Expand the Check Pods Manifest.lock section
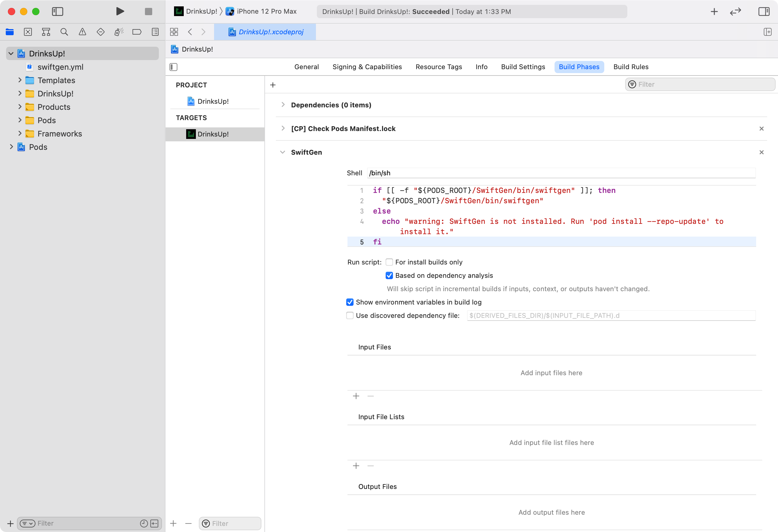The height and width of the screenshot is (532, 778). [283, 128]
